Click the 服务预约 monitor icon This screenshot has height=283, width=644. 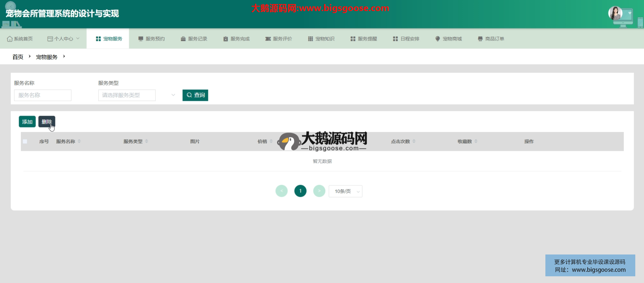coord(141,39)
